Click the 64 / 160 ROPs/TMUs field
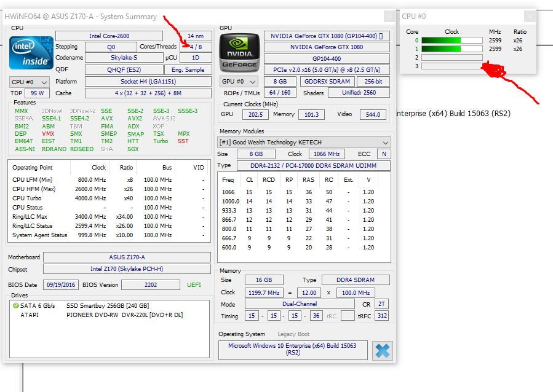553x392 pixels. (280, 93)
